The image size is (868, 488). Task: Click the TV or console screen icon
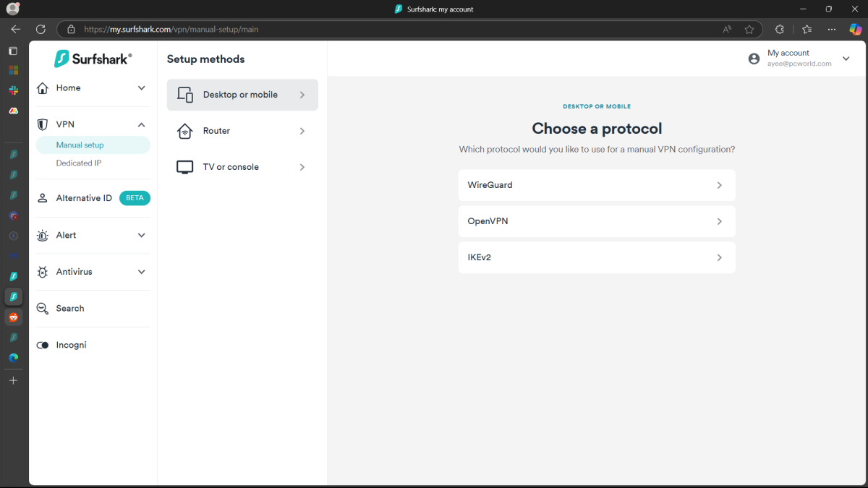pos(185,167)
